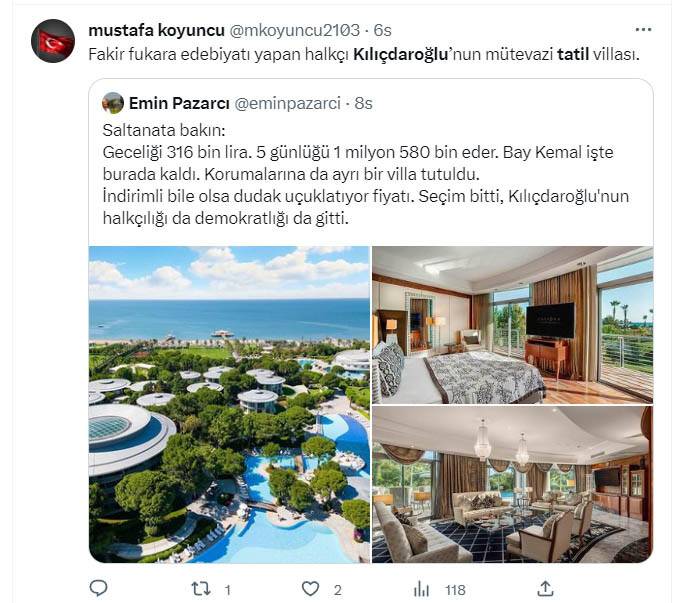
Task: Open the three-dot more options menu
Action: click(643, 30)
